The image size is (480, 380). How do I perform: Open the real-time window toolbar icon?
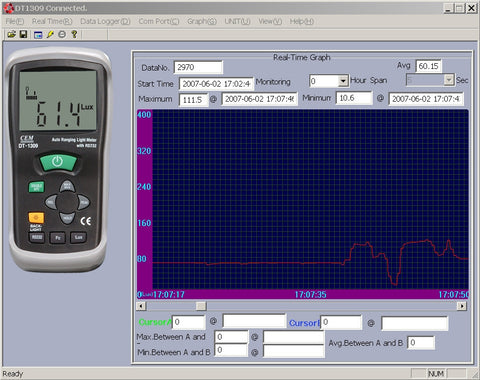point(38,34)
